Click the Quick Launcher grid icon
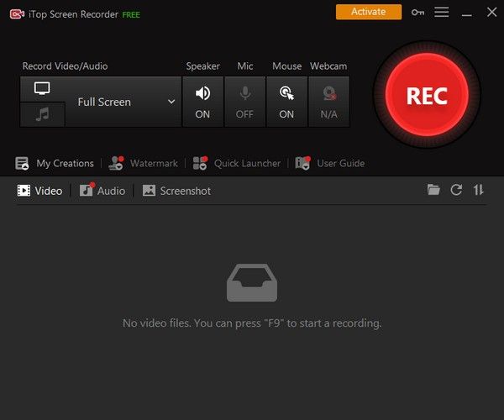504x420 pixels. (200, 163)
